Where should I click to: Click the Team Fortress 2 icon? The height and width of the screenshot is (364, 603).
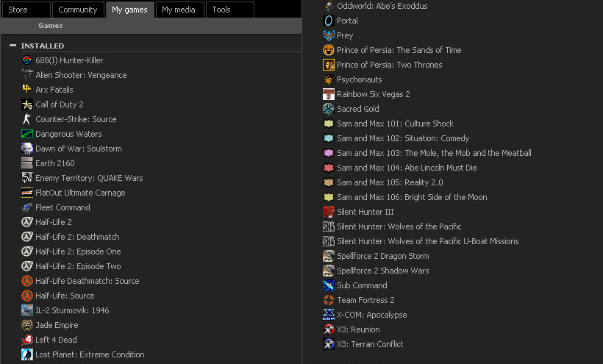pos(329,300)
